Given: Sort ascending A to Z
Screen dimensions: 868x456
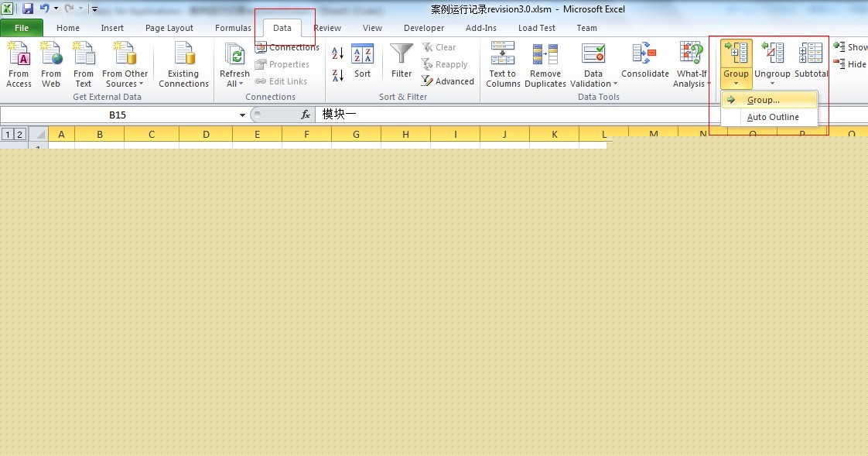Looking at the screenshot, I should 337,53.
